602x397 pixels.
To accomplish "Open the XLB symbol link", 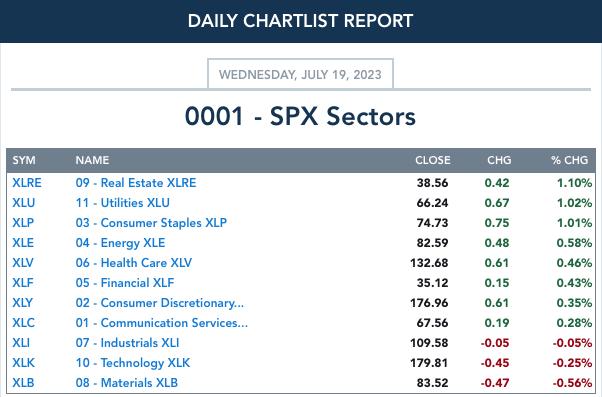I will click(23, 382).
